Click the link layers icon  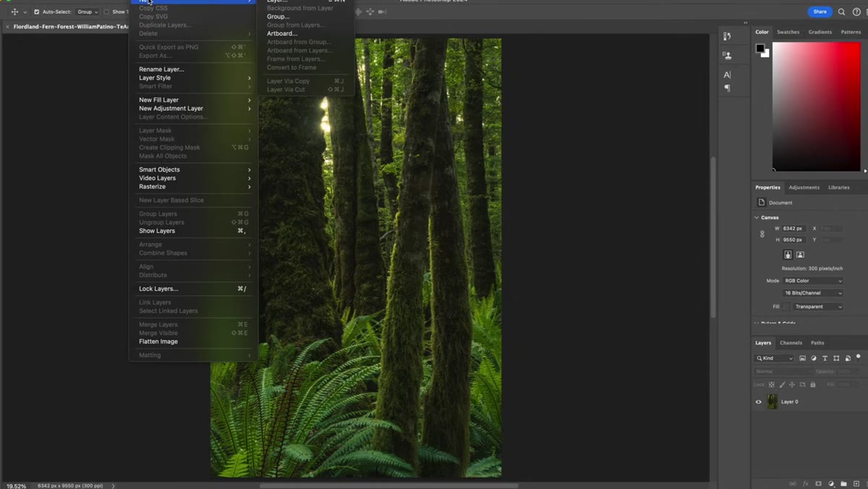(x=793, y=483)
